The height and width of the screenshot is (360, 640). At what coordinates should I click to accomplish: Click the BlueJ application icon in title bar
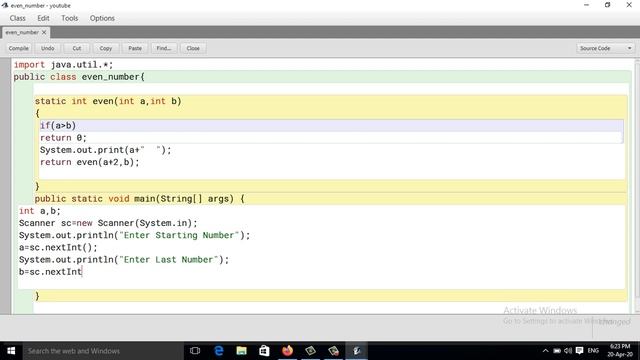coord(5,5)
